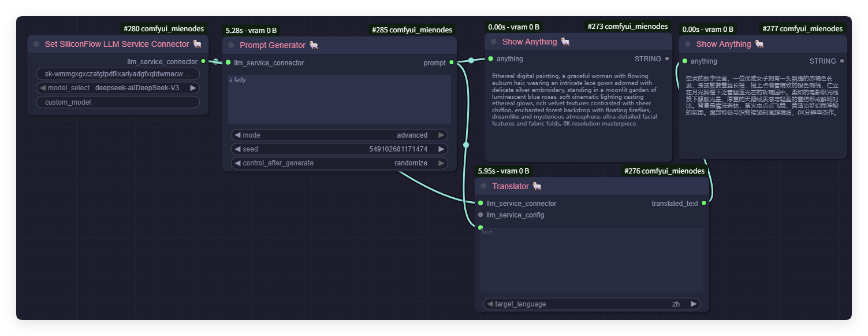Image resolution: width=868 pixels, height=336 pixels.
Task: Click the Translator node title
Action: [x=511, y=186]
